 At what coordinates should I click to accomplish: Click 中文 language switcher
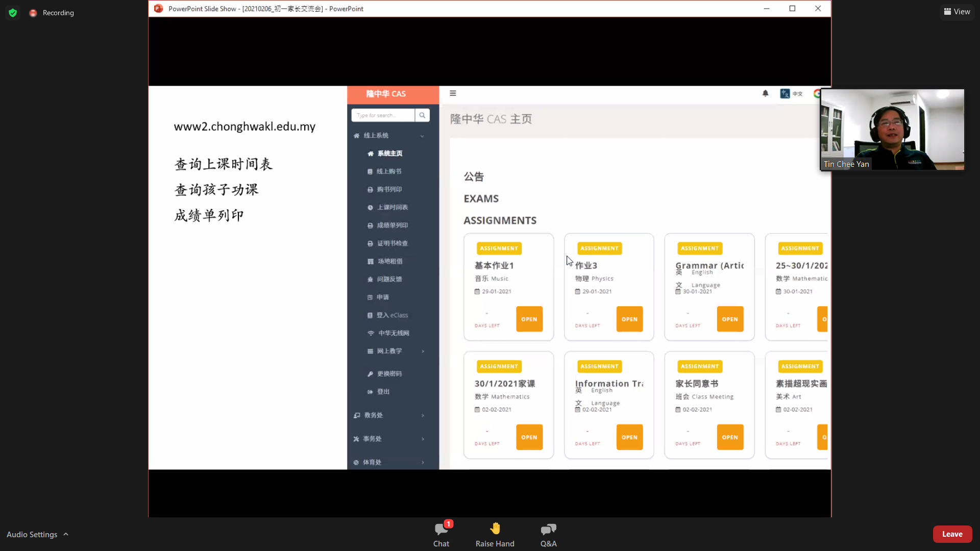tap(791, 93)
